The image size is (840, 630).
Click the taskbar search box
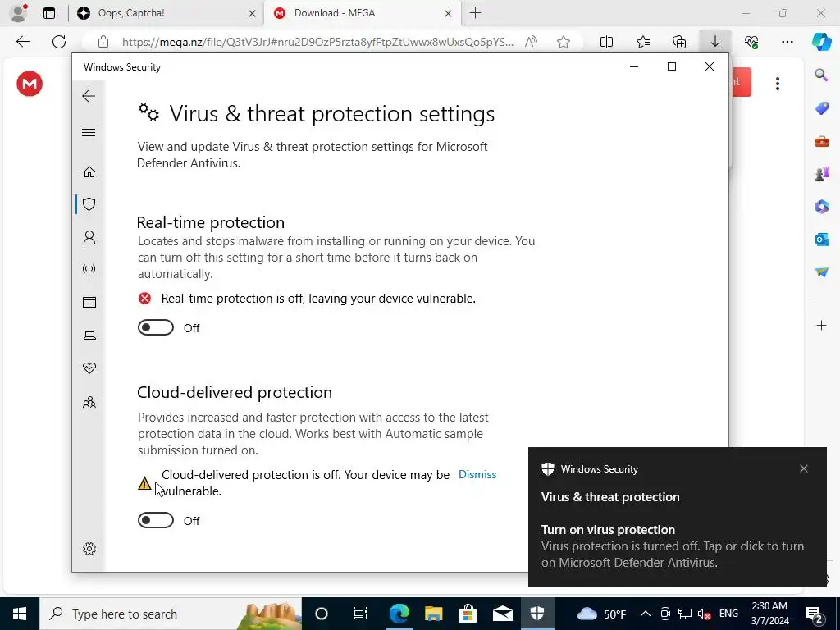point(171,614)
